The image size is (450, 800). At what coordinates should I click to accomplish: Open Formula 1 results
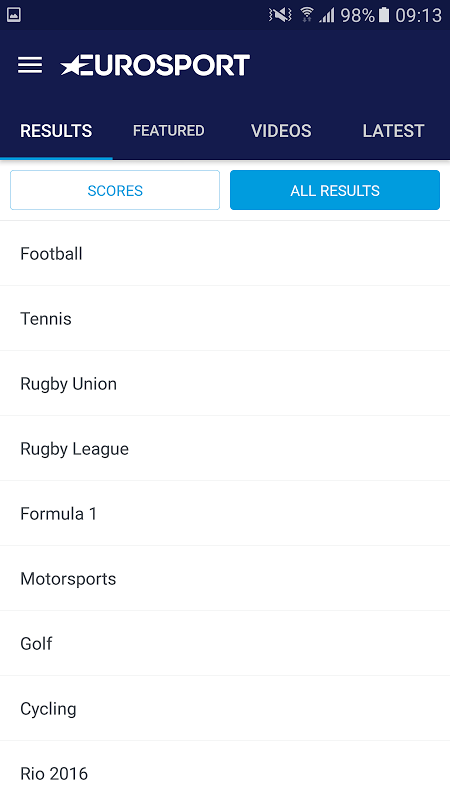coord(225,513)
